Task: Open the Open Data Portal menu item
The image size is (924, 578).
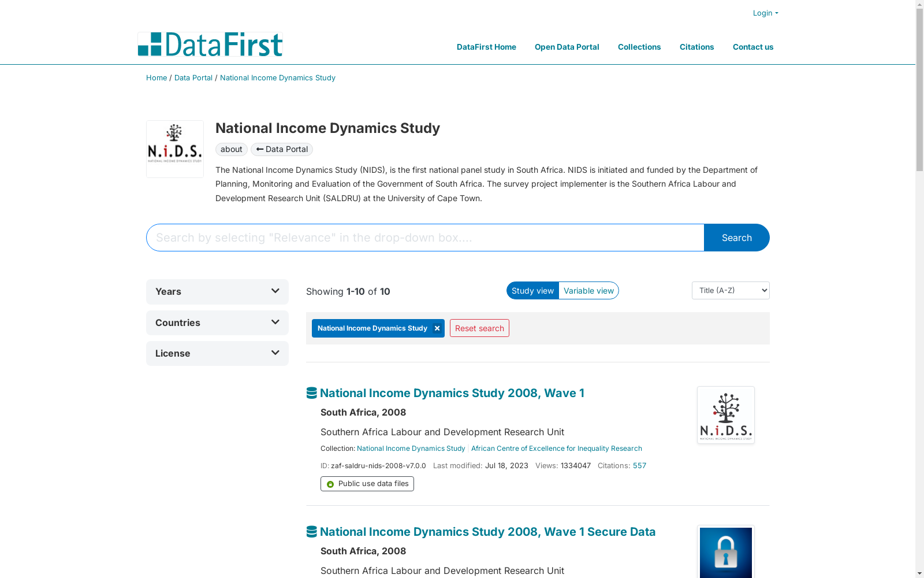Action: point(567,47)
